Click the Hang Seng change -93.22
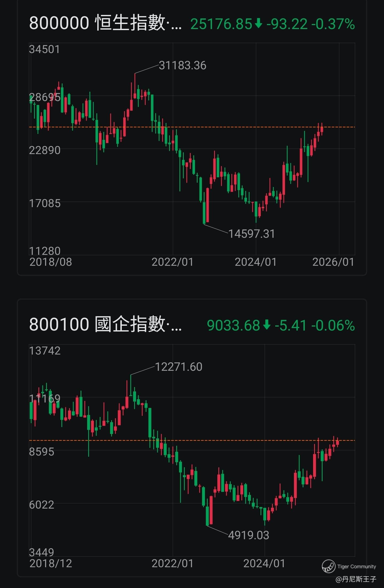Image resolution: width=384 pixels, height=588 pixels. point(287,24)
